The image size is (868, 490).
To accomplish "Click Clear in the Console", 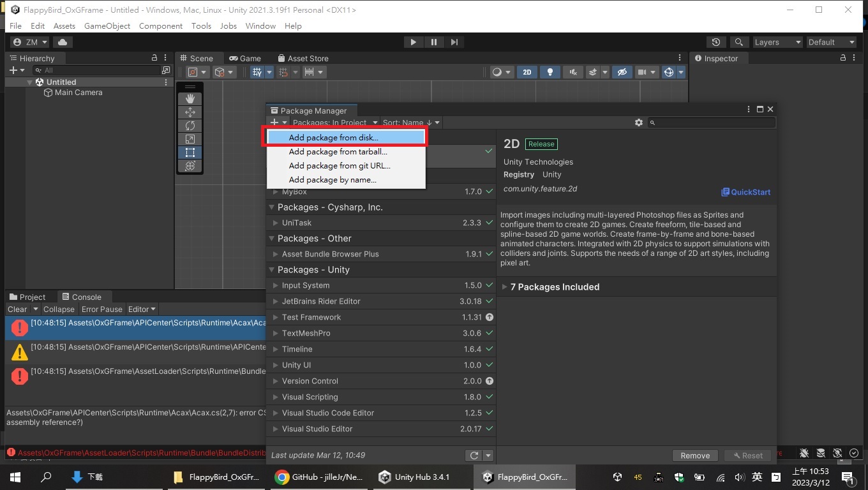I will [17, 309].
